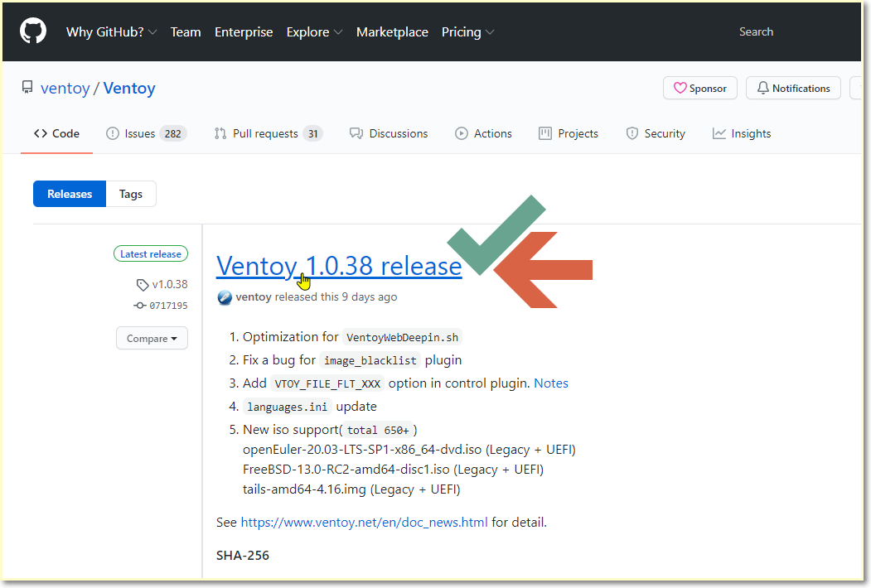Open the Ventoy repository name link
The height and width of the screenshot is (588, 871).
129,89
